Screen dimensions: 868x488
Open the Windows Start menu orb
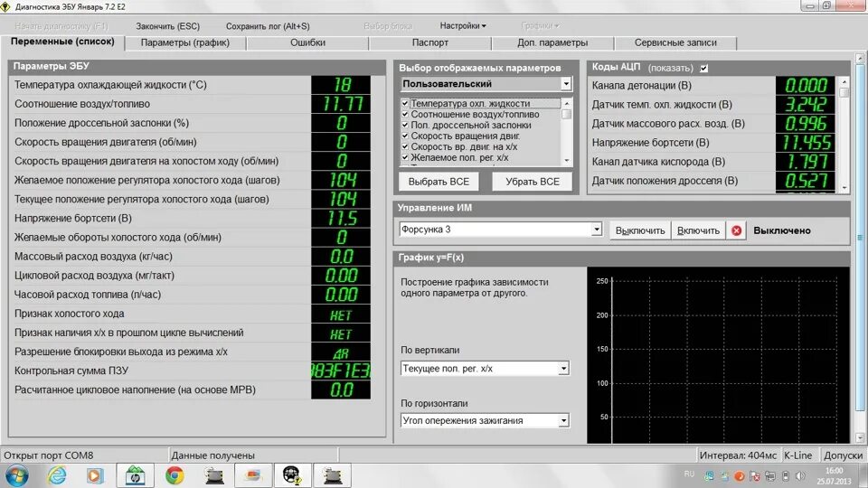(x=16, y=475)
